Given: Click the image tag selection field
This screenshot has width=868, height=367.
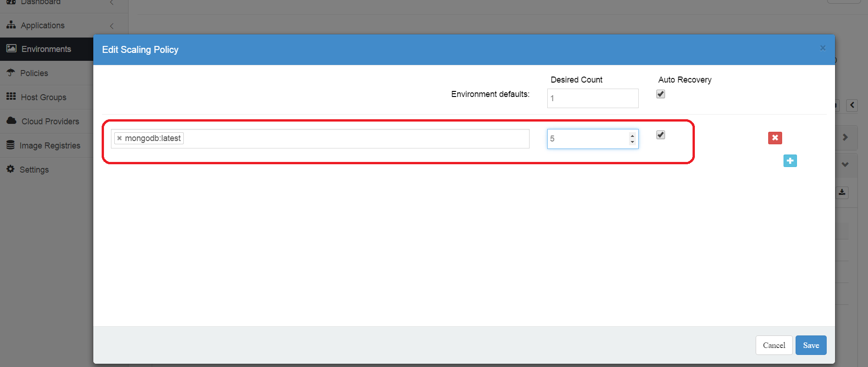Looking at the screenshot, I should pos(320,139).
